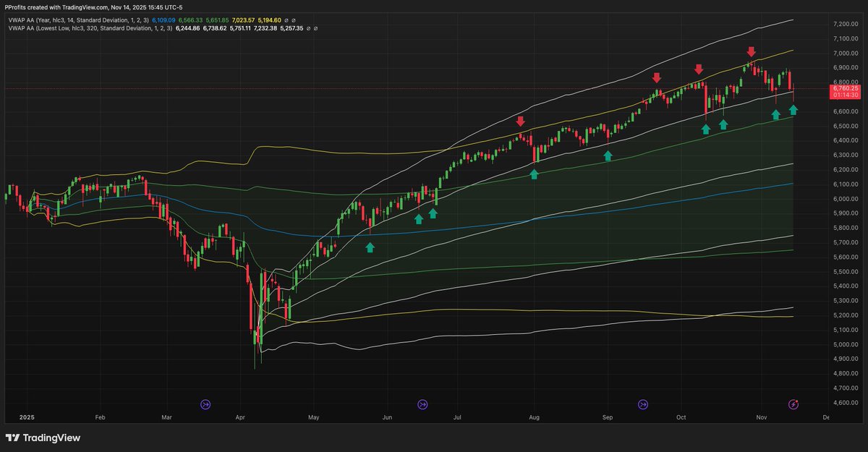The image size is (868, 452).
Task: Click the Aug label on the time axis
Action: (534, 417)
